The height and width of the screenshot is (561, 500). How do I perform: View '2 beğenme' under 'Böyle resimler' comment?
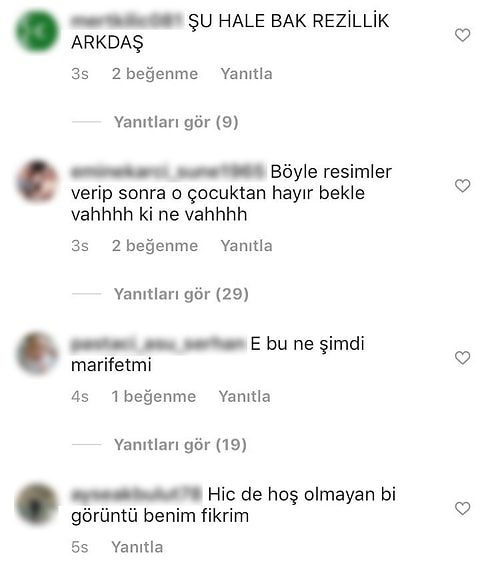(155, 246)
